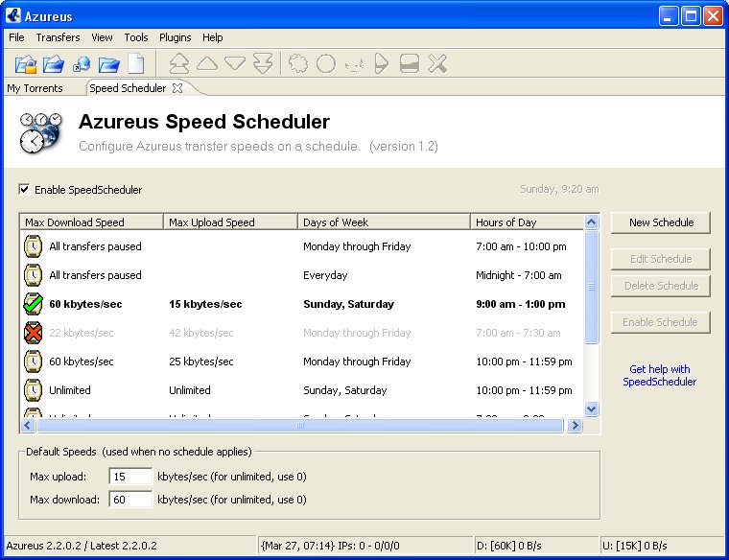This screenshot has width=729, height=560.
Task: Click vertical scrollbar down arrow
Action: coord(592,408)
